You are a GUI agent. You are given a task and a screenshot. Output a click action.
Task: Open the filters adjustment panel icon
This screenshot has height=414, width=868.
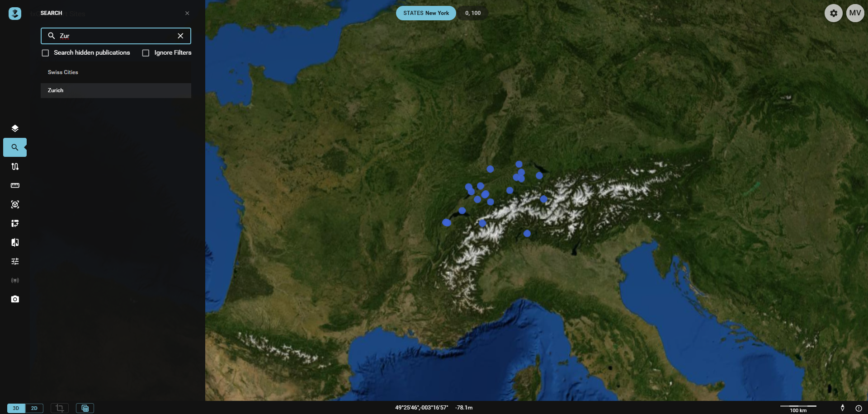pyautogui.click(x=15, y=261)
